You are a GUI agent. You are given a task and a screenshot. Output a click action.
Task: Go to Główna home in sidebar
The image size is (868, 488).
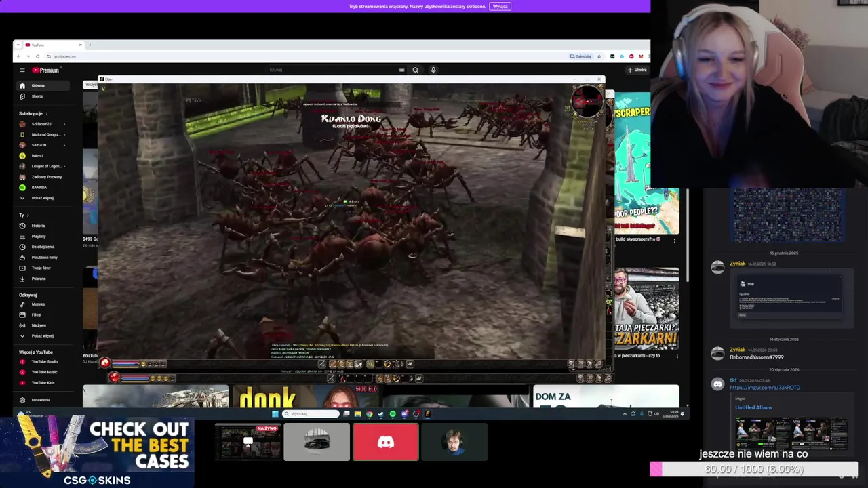click(x=43, y=85)
